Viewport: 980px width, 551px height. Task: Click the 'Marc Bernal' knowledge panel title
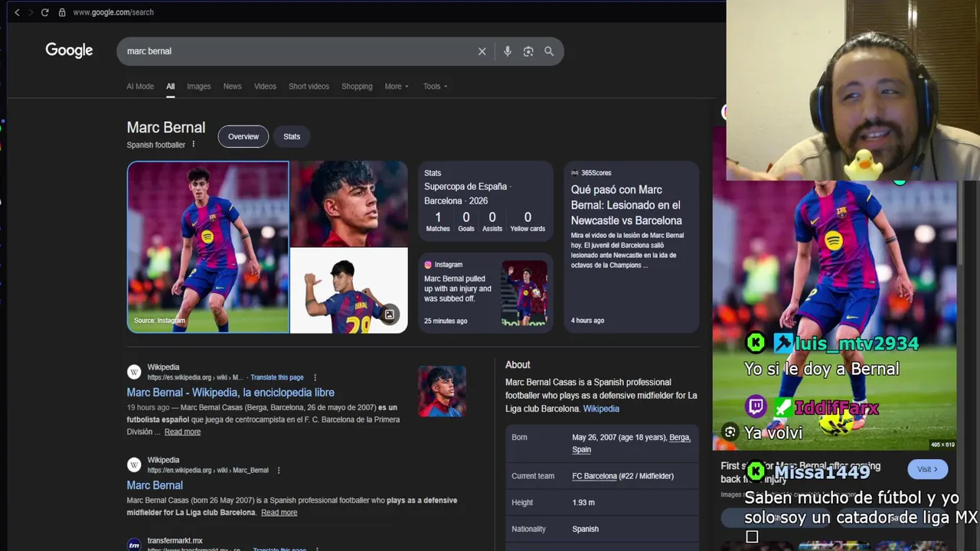point(166,128)
